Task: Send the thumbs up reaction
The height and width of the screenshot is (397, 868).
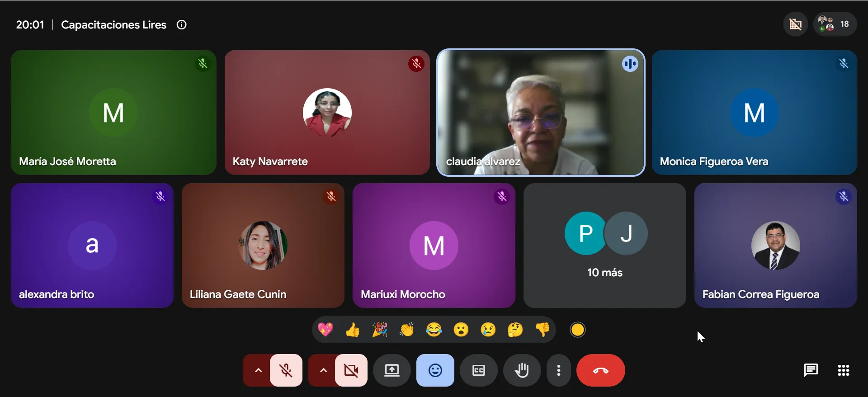Action: pos(353,330)
